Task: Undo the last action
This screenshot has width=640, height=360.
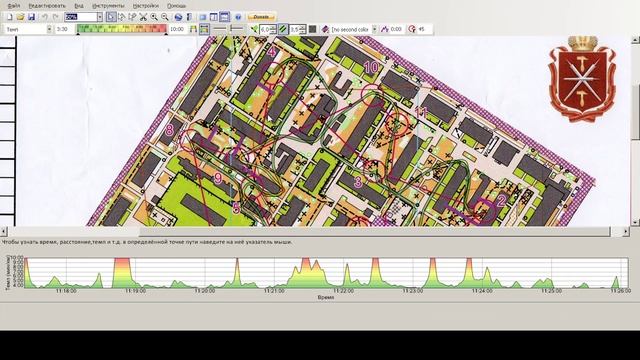Action: coord(44,17)
